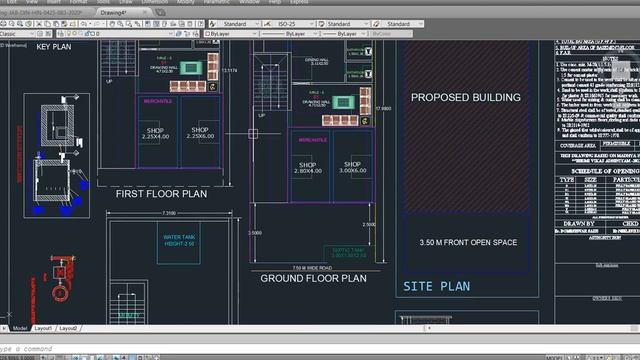Activate the Pan hand tool

click(112, 24)
